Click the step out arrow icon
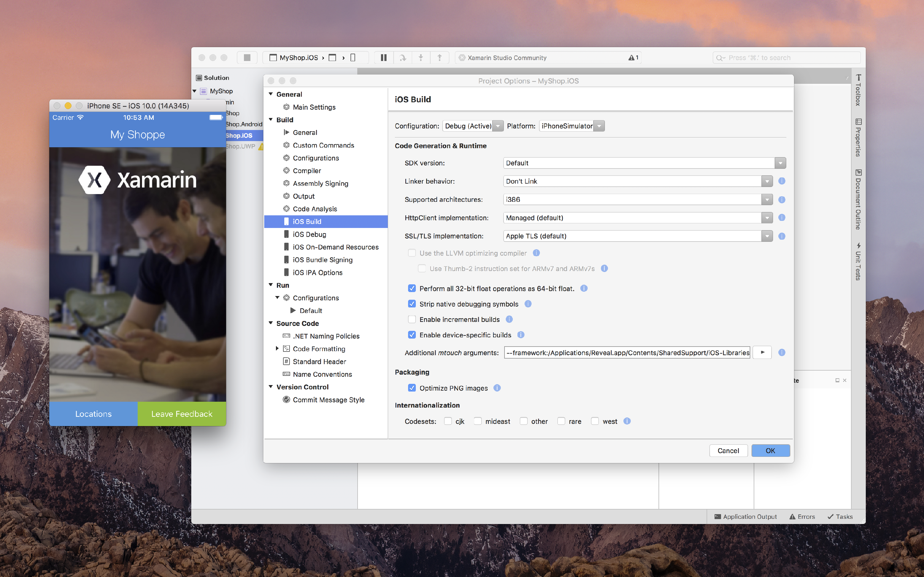924x577 pixels. point(440,58)
